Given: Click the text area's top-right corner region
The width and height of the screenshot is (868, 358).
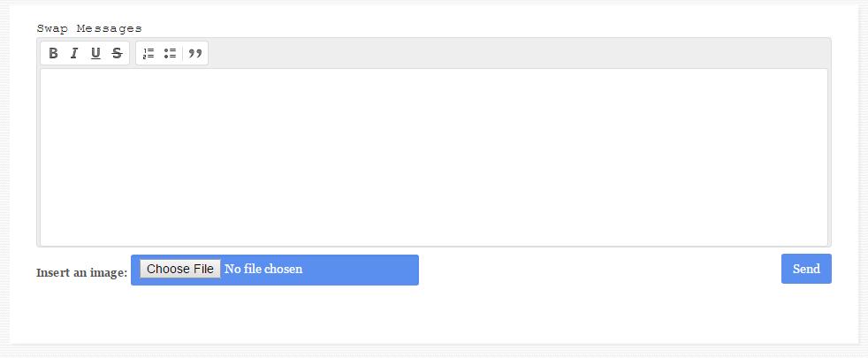Looking at the screenshot, I should (x=814, y=80).
